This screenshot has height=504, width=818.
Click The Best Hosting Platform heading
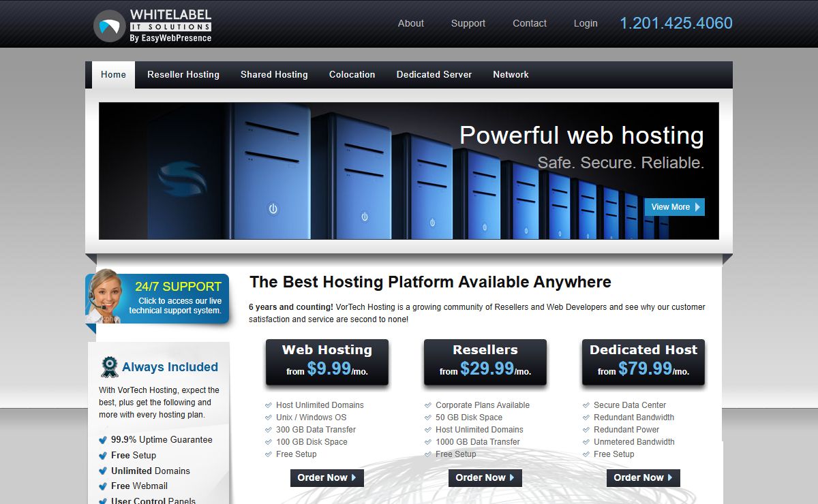coord(430,282)
